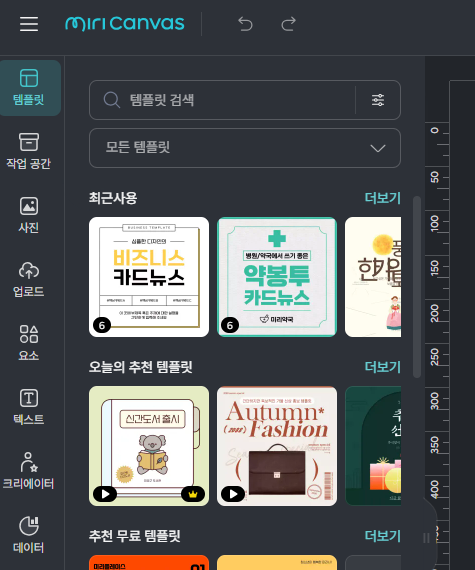The height and width of the screenshot is (570, 475).
Task: Click the 추천 무료 템플릿 heading
Action: click(x=135, y=536)
